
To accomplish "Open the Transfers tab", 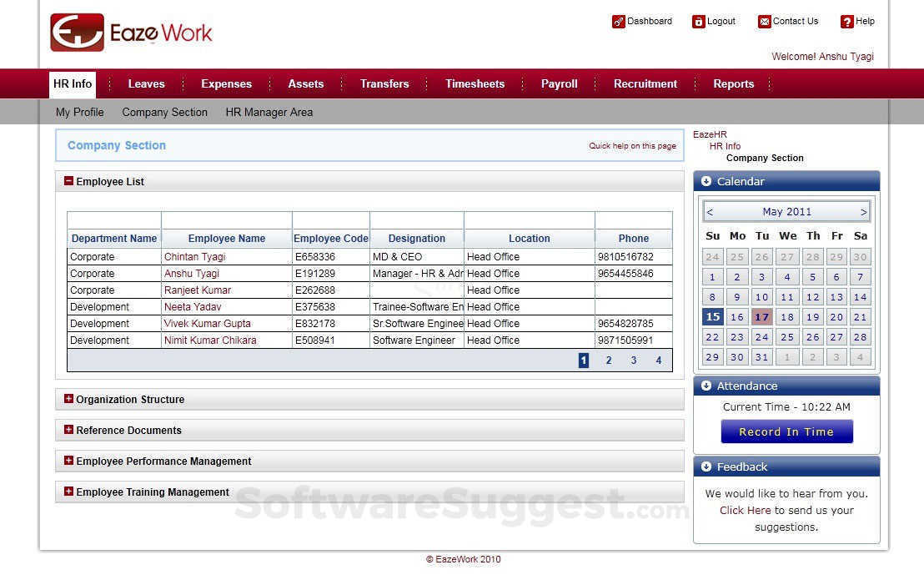I will click(384, 83).
